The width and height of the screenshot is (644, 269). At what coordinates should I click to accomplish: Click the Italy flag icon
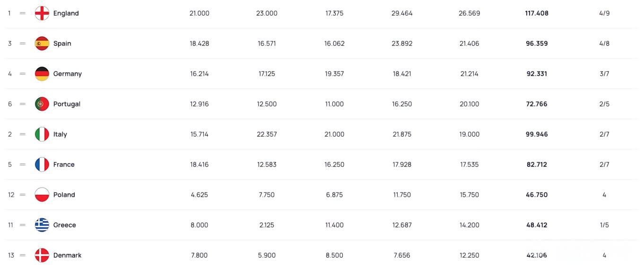click(42, 134)
